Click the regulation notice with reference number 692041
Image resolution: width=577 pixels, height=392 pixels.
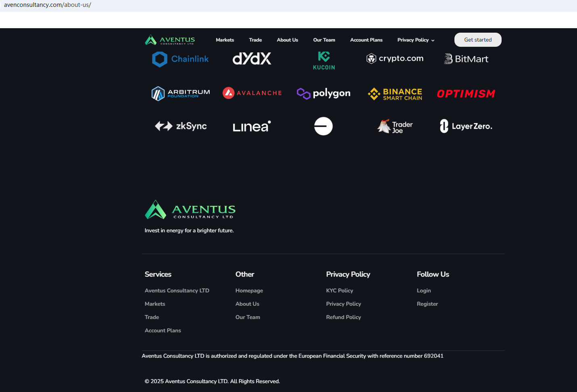point(292,356)
